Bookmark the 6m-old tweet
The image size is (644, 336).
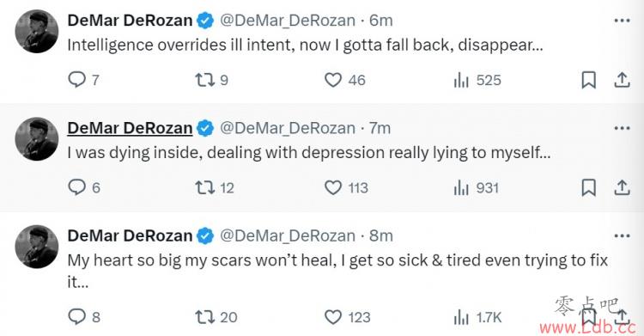point(588,80)
